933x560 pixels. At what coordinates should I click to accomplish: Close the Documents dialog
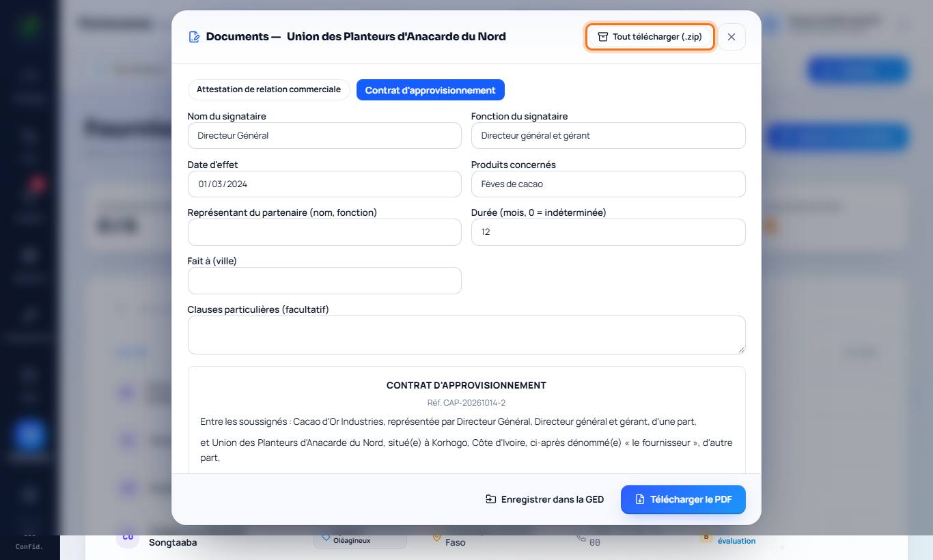[x=732, y=37]
